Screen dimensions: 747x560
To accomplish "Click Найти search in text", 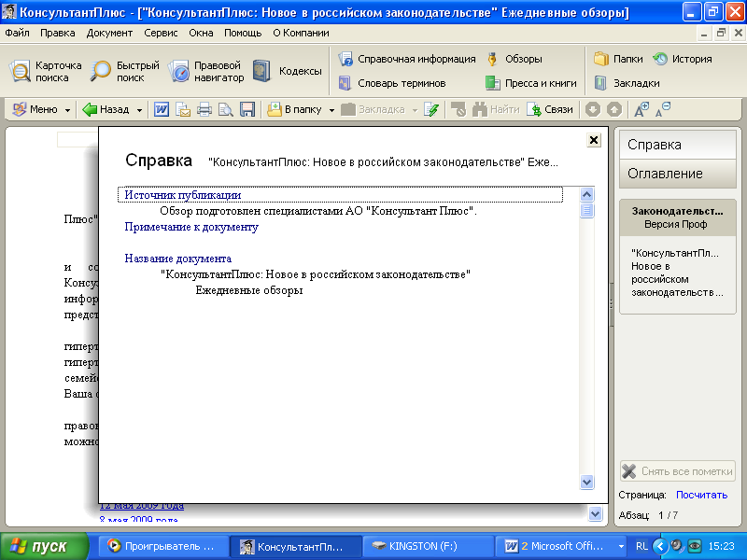I will point(496,109).
